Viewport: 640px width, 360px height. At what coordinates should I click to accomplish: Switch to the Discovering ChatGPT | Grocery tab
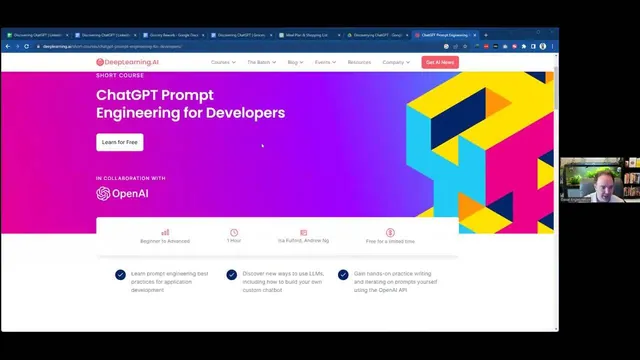pyautogui.click(x=241, y=35)
